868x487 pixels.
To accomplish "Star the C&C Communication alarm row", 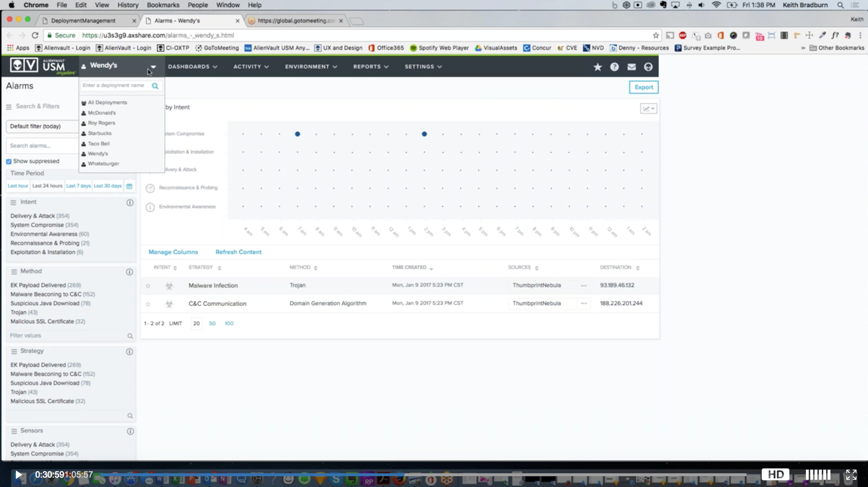I will [x=148, y=304].
